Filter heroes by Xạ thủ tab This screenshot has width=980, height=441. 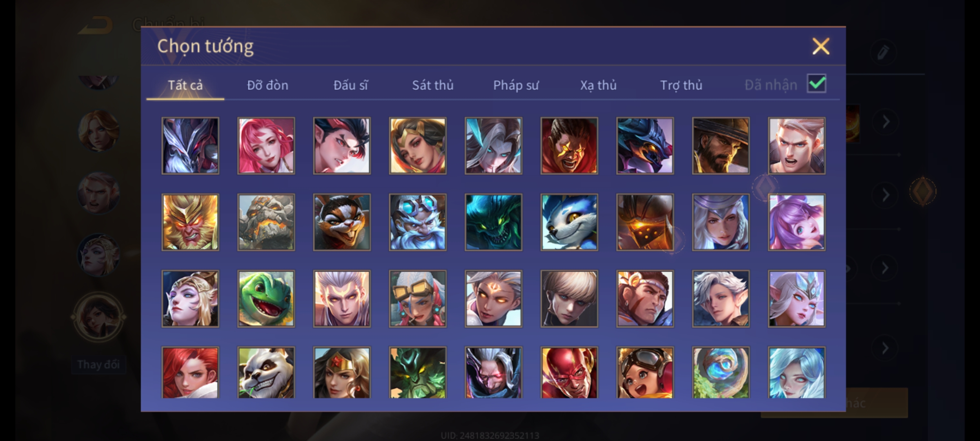point(599,85)
